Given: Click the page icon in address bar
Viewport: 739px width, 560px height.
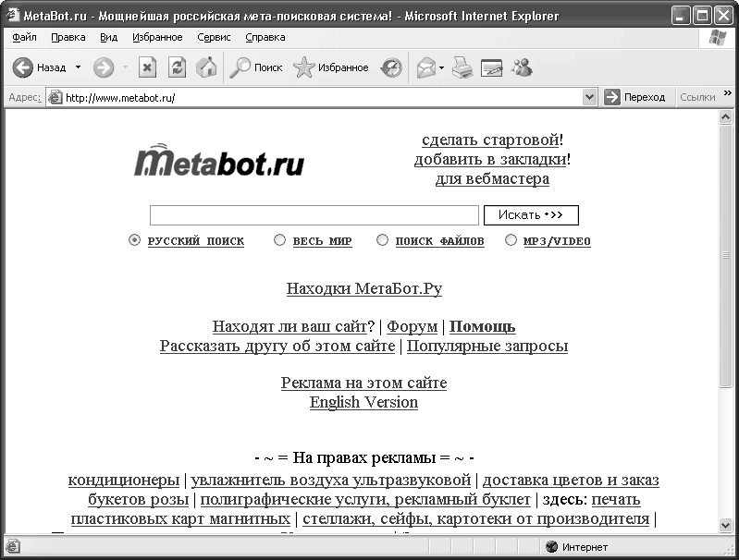Looking at the screenshot, I should point(55,97).
